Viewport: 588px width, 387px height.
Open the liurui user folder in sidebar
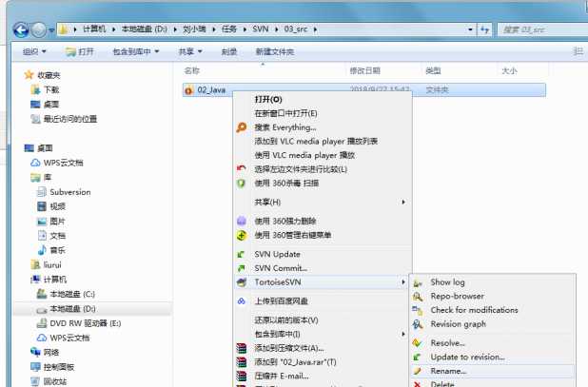coord(52,265)
